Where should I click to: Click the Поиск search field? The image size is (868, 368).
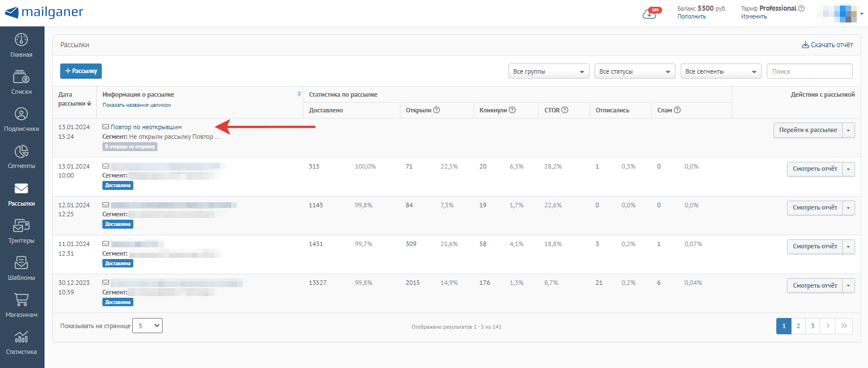809,71
